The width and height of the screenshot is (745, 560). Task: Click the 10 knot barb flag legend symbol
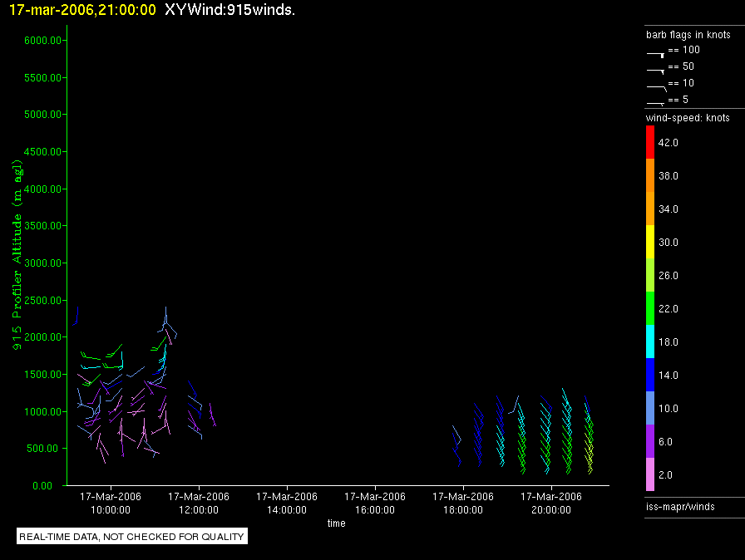click(657, 88)
